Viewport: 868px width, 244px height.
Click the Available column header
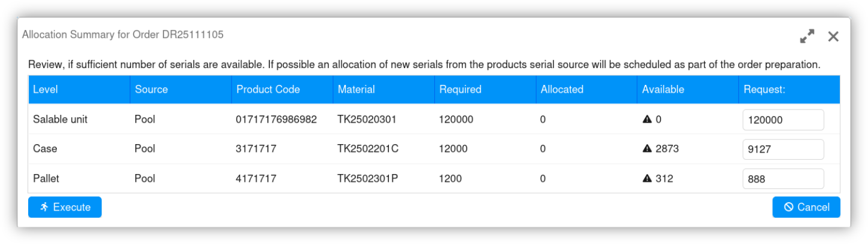(663, 89)
